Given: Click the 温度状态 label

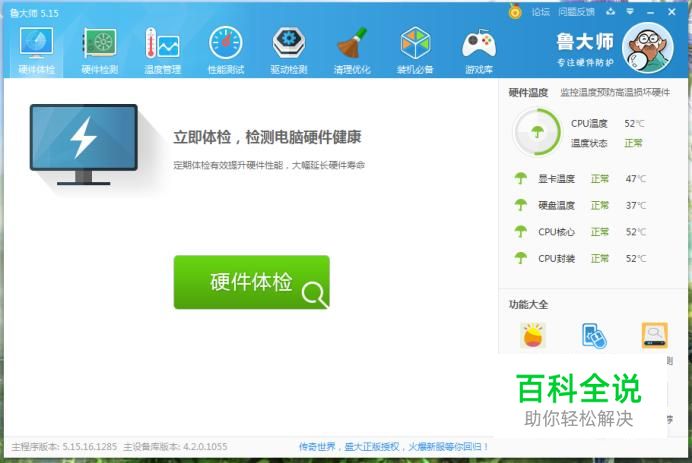Looking at the screenshot, I should point(589,143).
